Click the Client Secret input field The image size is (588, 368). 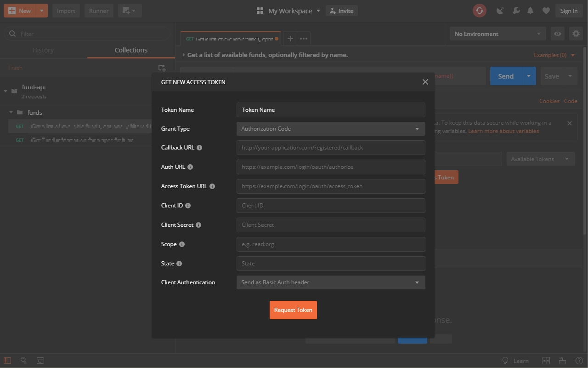point(331,225)
